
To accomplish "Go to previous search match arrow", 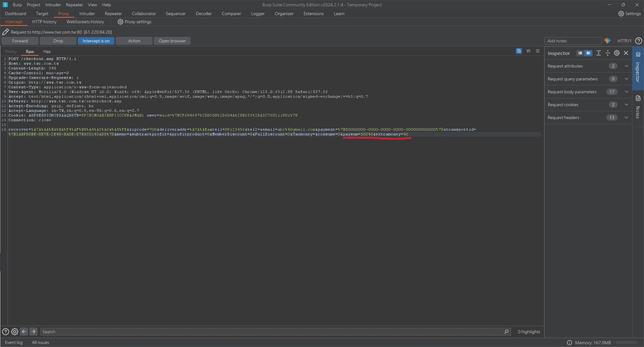I will tap(24, 332).
